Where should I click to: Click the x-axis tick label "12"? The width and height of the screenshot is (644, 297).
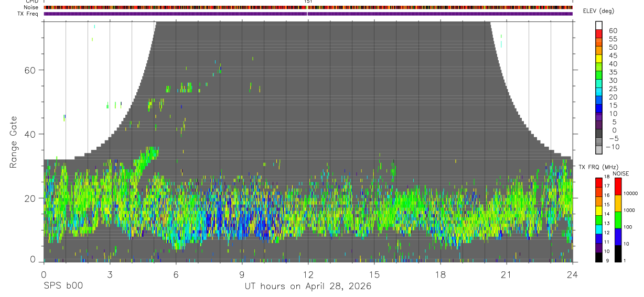click(308, 274)
